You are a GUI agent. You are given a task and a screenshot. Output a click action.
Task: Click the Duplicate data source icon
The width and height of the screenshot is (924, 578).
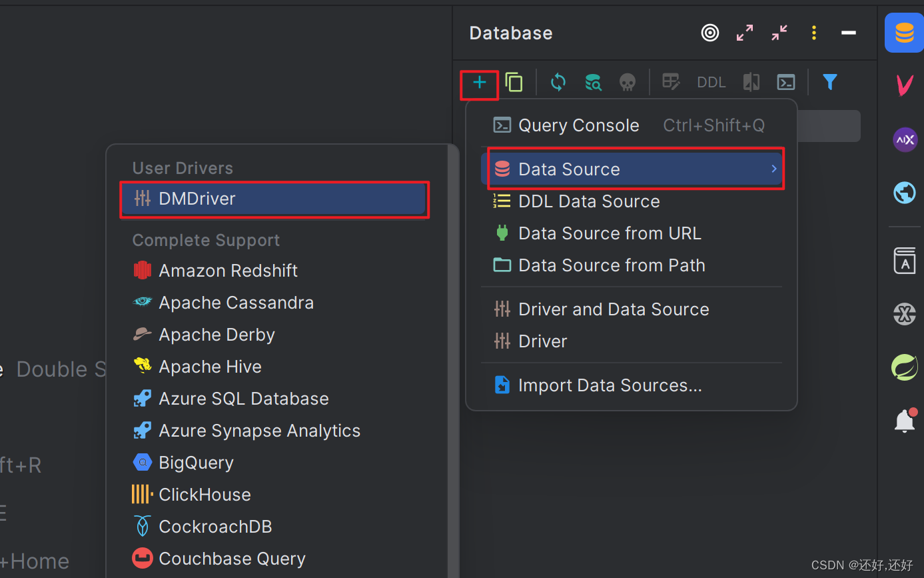(514, 83)
